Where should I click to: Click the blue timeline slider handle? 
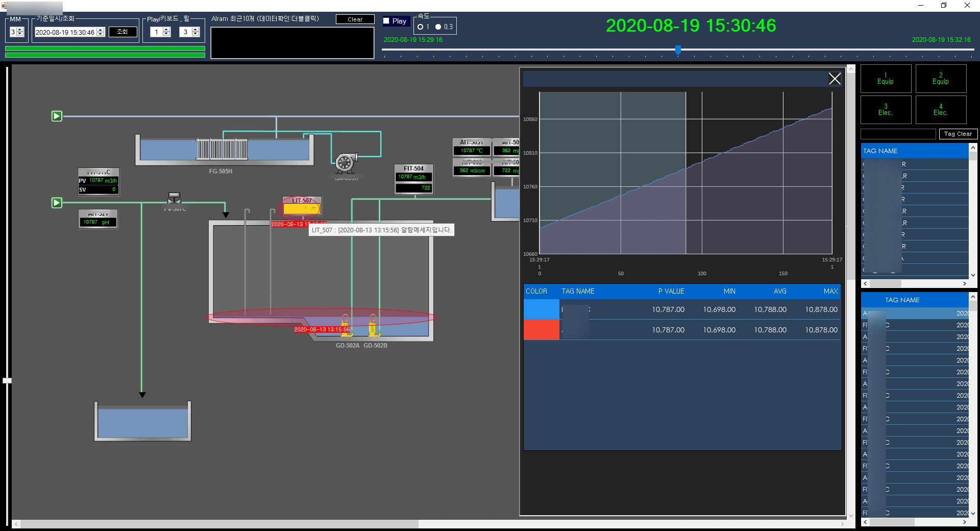pyautogui.click(x=678, y=50)
